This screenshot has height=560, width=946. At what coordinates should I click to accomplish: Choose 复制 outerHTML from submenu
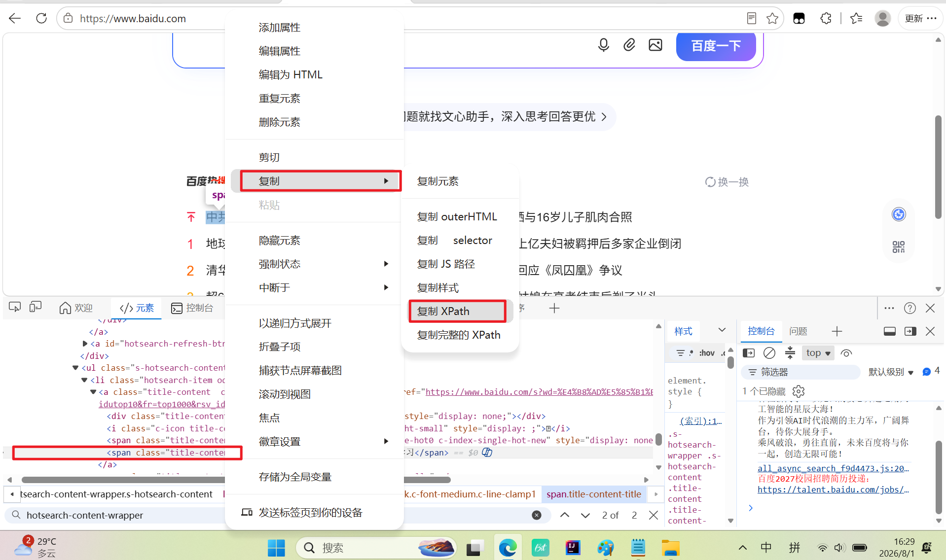point(457,217)
